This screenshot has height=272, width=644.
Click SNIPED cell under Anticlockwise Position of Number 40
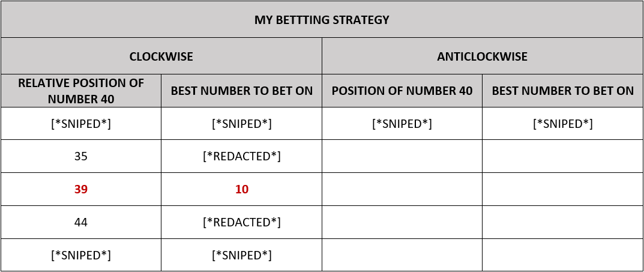402,124
